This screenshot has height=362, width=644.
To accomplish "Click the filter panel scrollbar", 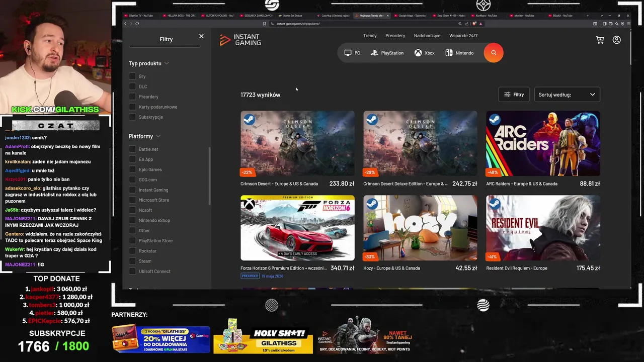I will tap(209, 176).
